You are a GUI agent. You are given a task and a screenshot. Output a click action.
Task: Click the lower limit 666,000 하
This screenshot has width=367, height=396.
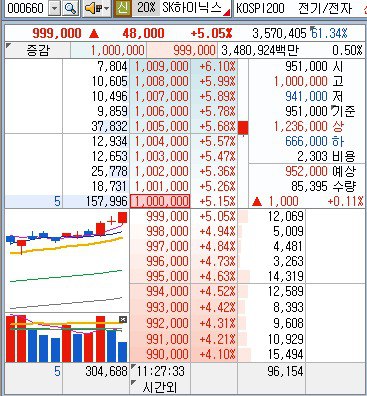click(314, 141)
